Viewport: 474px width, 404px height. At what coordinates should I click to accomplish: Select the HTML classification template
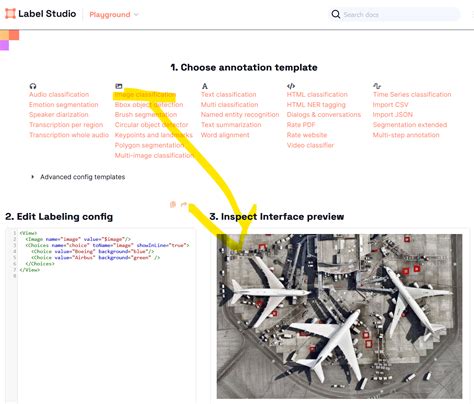pyautogui.click(x=317, y=95)
